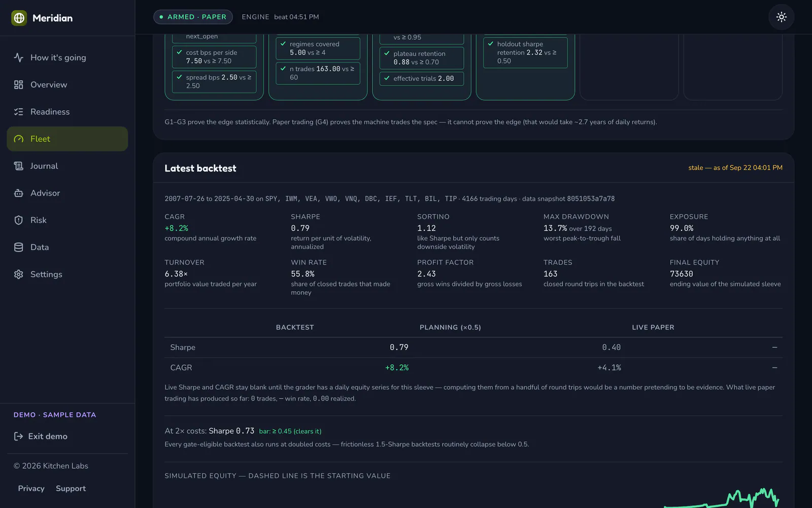Viewport: 812px width, 508px height.
Task: Toggle the light/dark theme sun icon
Action: click(x=782, y=17)
